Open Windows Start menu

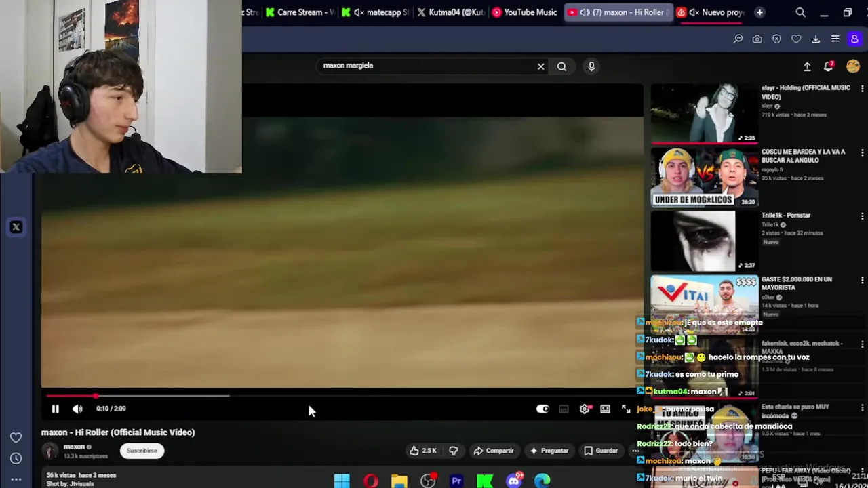pos(342,481)
